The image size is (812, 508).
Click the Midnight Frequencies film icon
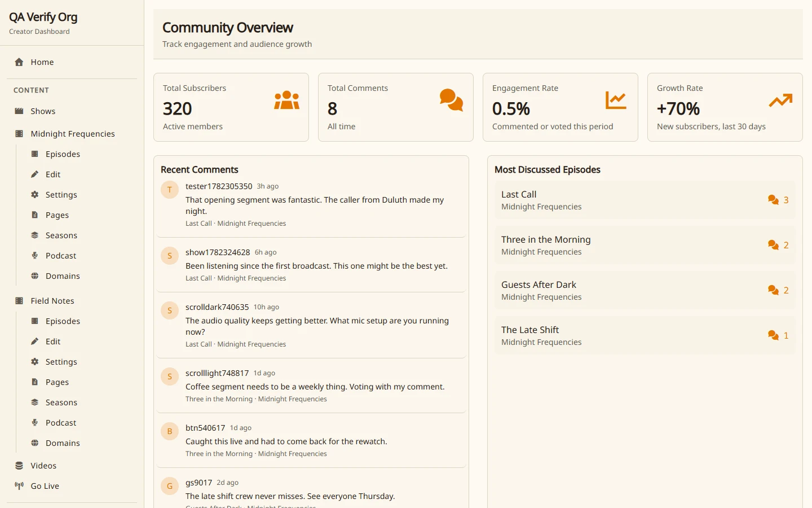[19, 134]
